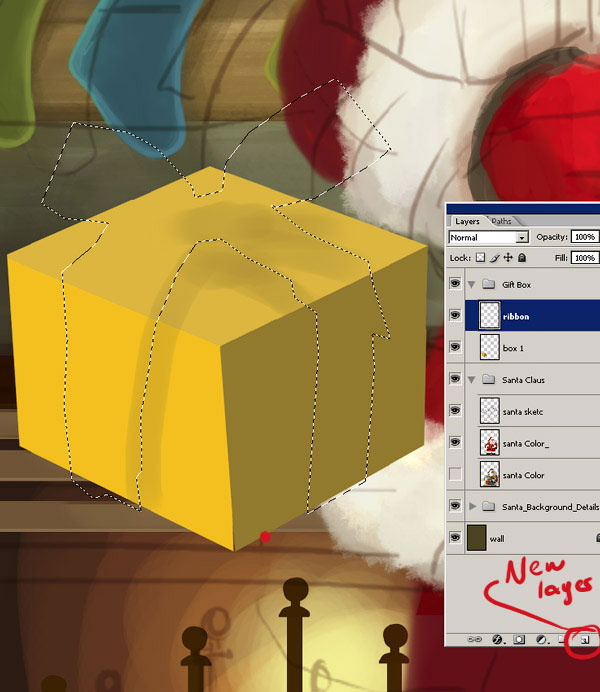
Task: Collapse the Gift Box layer group
Action: click(472, 284)
